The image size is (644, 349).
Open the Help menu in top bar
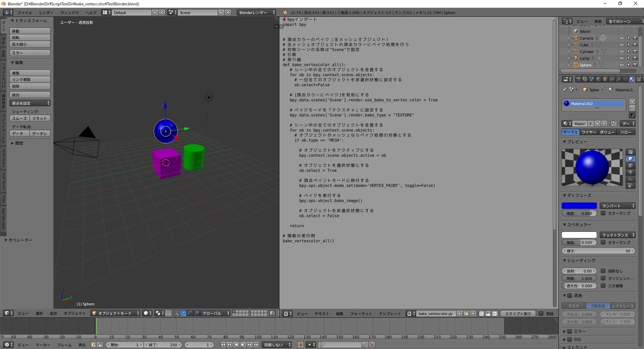(x=91, y=12)
